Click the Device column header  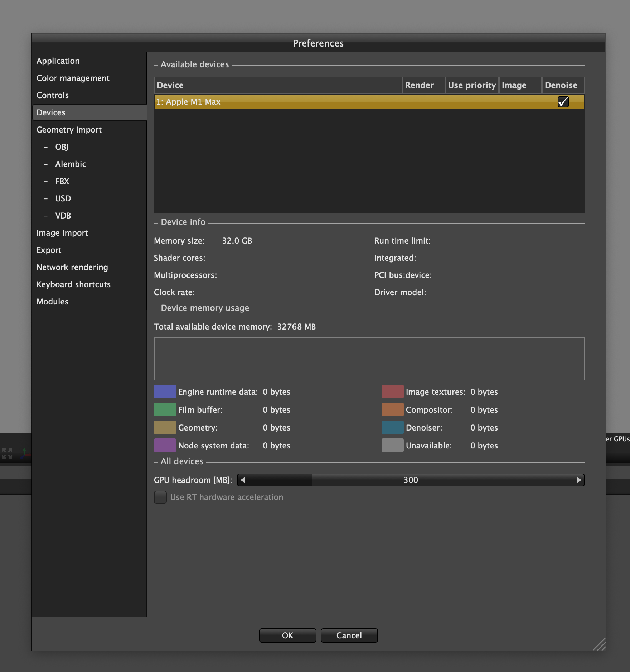[278, 85]
